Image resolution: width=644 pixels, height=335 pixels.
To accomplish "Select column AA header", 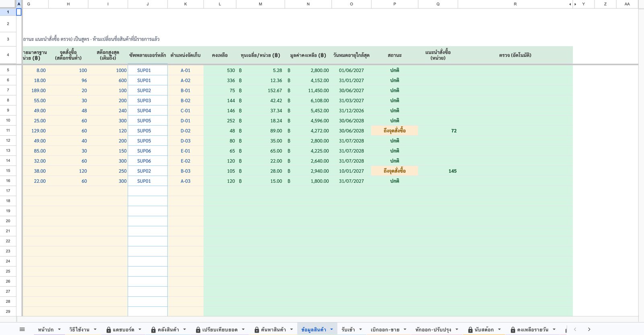I will tap(627, 4).
